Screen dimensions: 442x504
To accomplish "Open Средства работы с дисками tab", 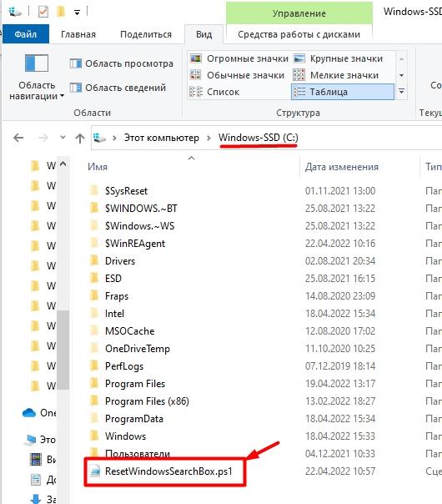I will coord(299,34).
